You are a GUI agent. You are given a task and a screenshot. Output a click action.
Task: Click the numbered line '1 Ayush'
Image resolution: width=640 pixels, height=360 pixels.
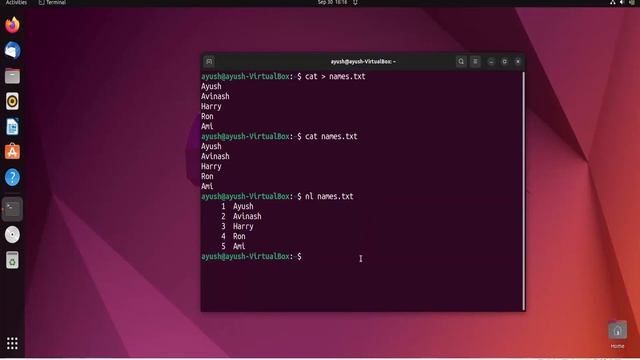click(237, 206)
